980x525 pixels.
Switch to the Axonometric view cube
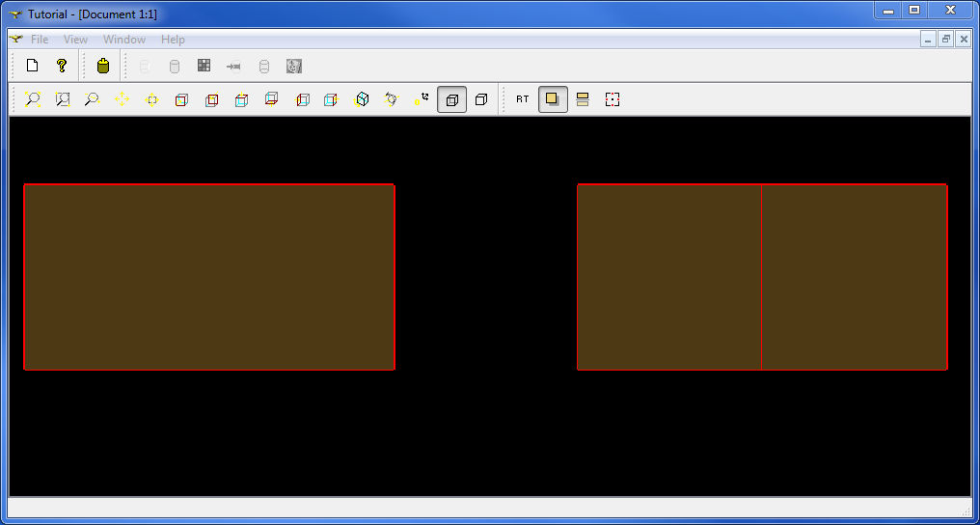coord(363,99)
